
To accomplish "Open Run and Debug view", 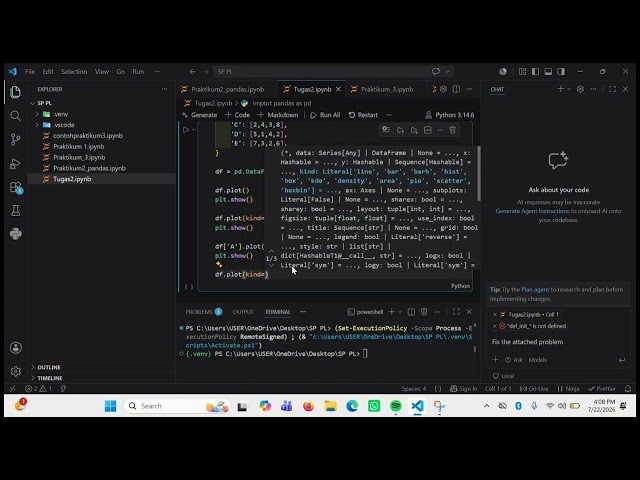I will point(16,164).
